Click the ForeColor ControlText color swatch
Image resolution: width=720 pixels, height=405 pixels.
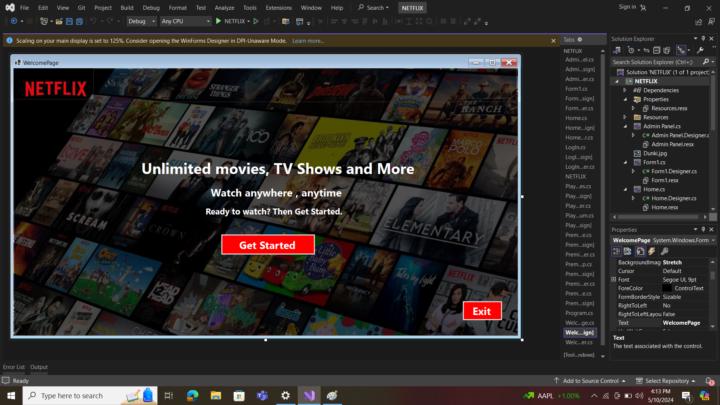click(668, 288)
